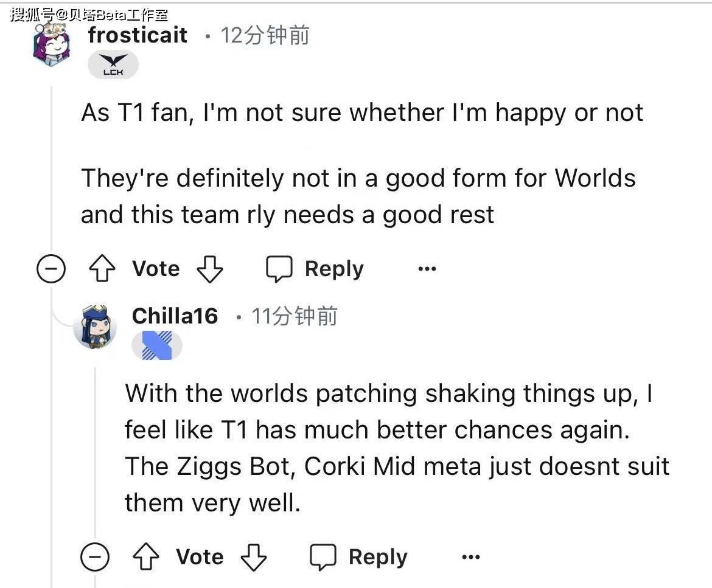Collapse Chilla16's reply

(95, 557)
